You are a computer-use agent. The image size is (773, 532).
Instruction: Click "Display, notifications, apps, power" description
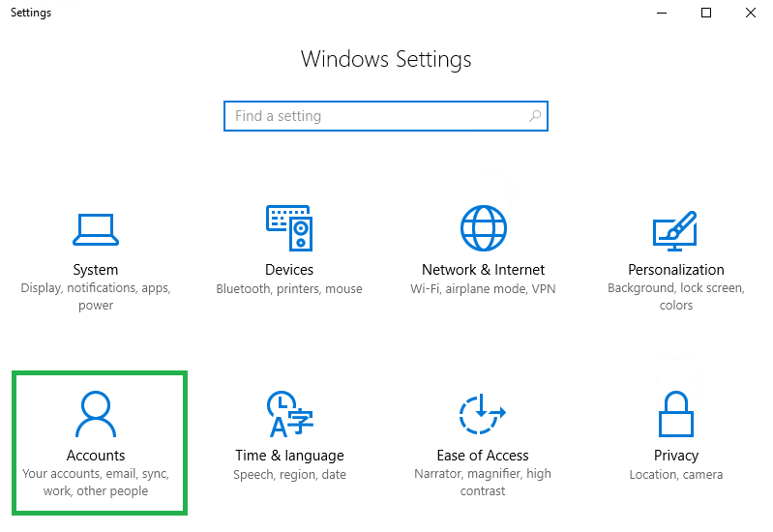tap(96, 296)
